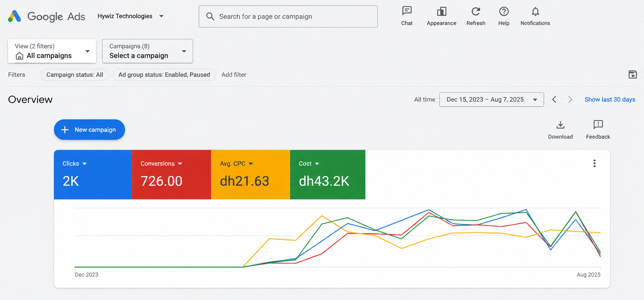This screenshot has height=300, width=644.
Task: Click the Google Ads logo
Action: click(46, 16)
